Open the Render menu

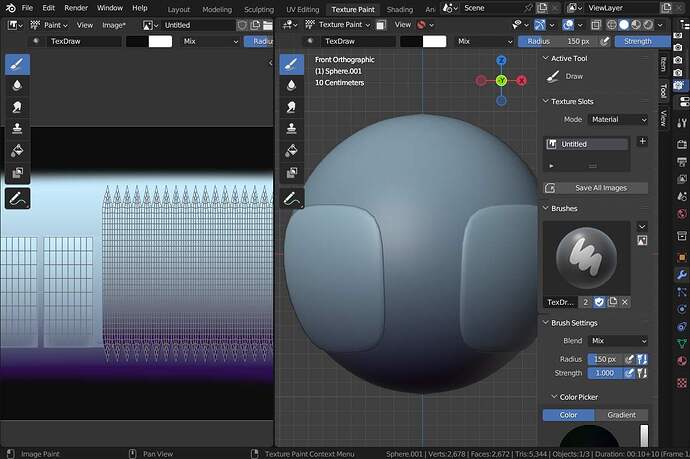[x=76, y=8]
